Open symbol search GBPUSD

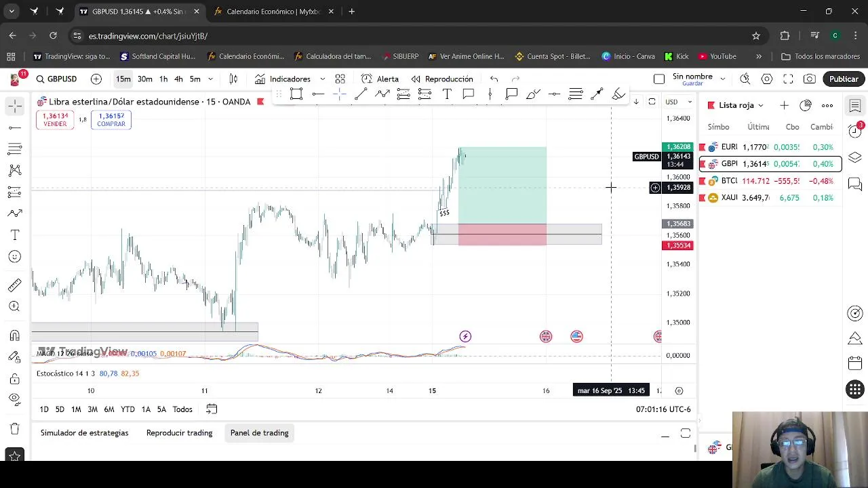click(56, 79)
